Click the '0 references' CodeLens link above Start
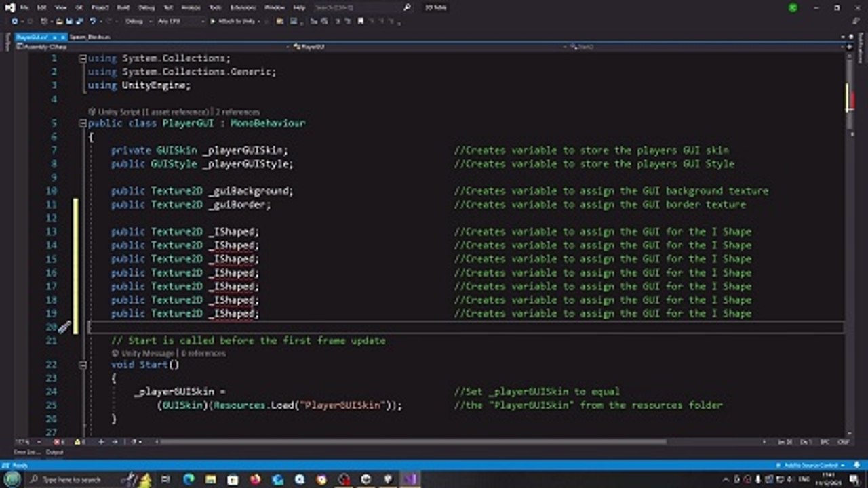This screenshot has width=868, height=488. coord(203,353)
